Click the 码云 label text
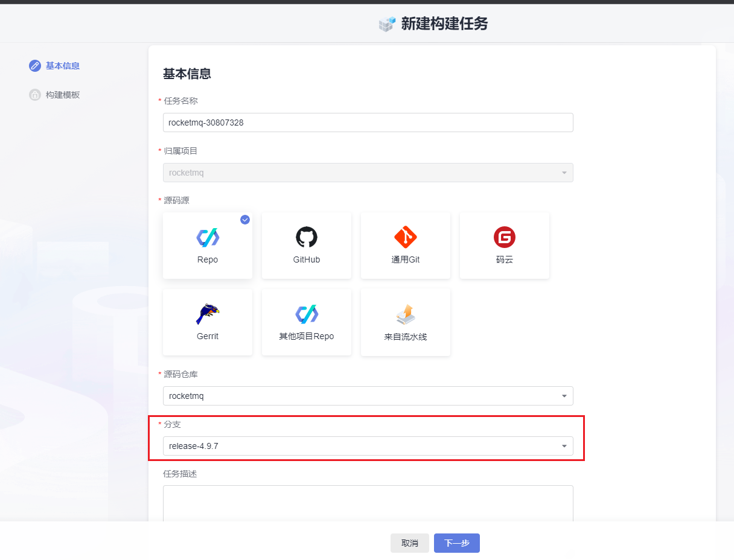Image resolution: width=734 pixels, height=560 pixels. [505, 259]
